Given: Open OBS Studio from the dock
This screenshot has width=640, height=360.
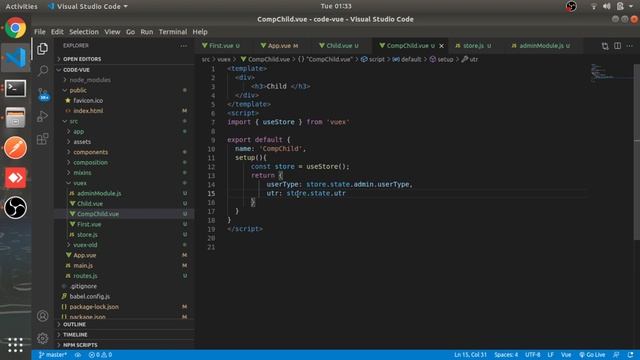Looking at the screenshot, I should point(16,207).
